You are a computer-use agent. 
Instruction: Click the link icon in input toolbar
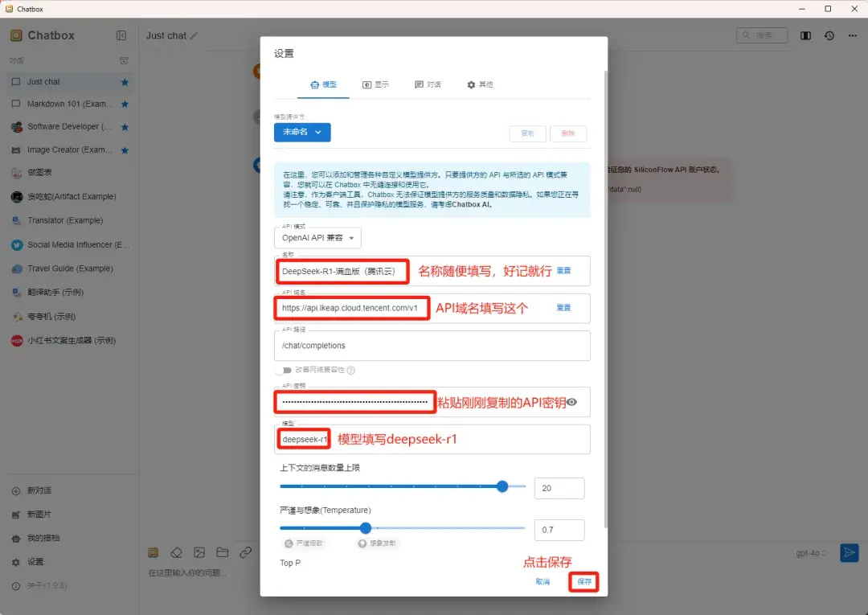pyautogui.click(x=245, y=552)
